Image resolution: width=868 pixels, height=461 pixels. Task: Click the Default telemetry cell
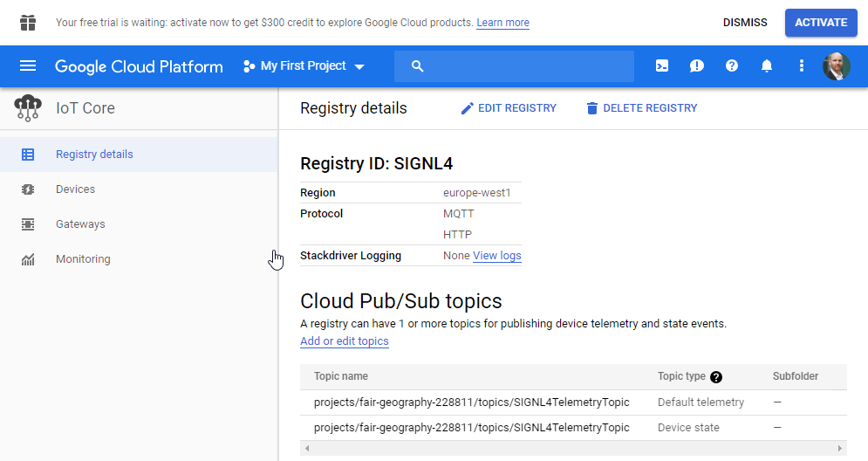coord(701,403)
